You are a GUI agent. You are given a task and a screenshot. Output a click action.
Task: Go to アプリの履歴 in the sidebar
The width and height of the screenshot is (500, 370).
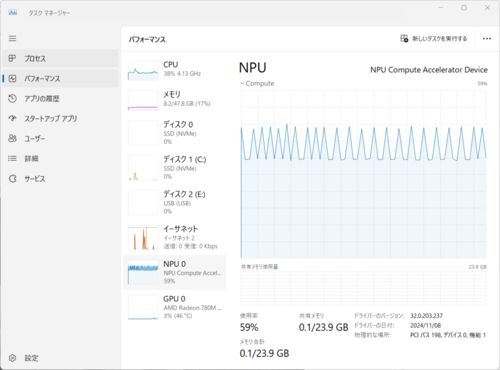61,98
